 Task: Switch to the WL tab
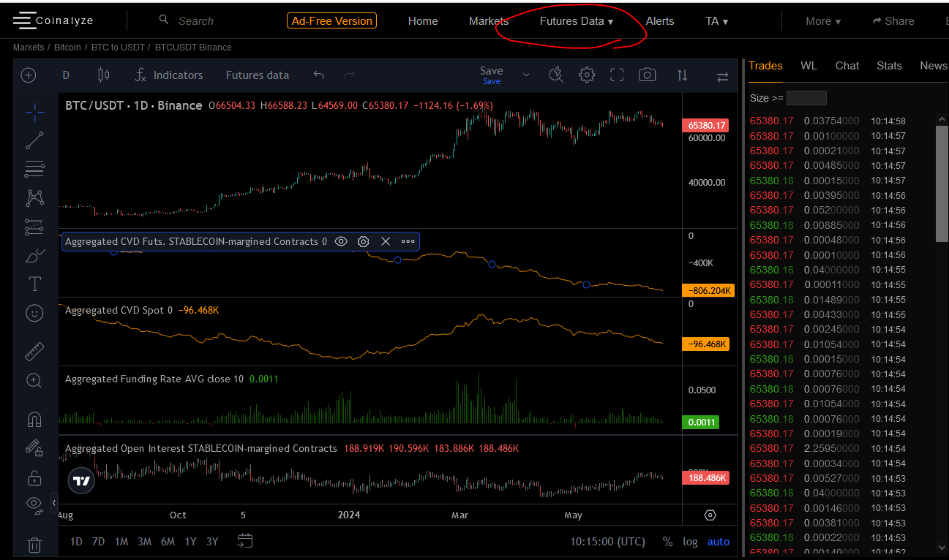[809, 66]
